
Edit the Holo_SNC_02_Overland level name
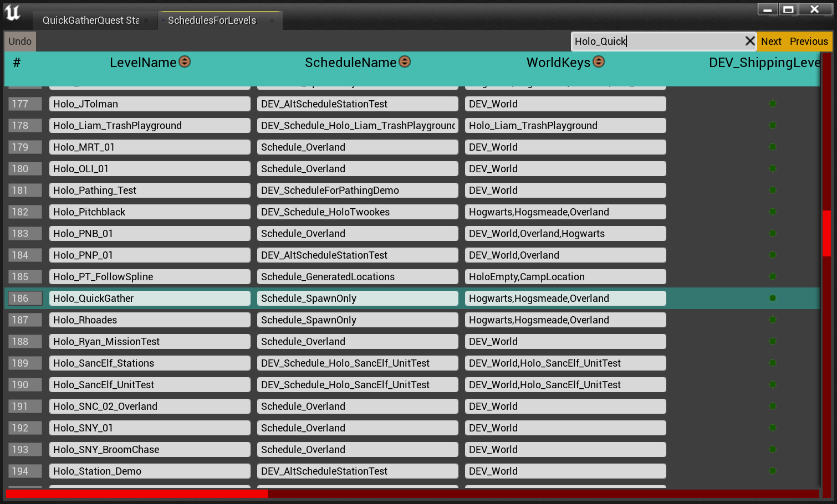pyautogui.click(x=150, y=406)
